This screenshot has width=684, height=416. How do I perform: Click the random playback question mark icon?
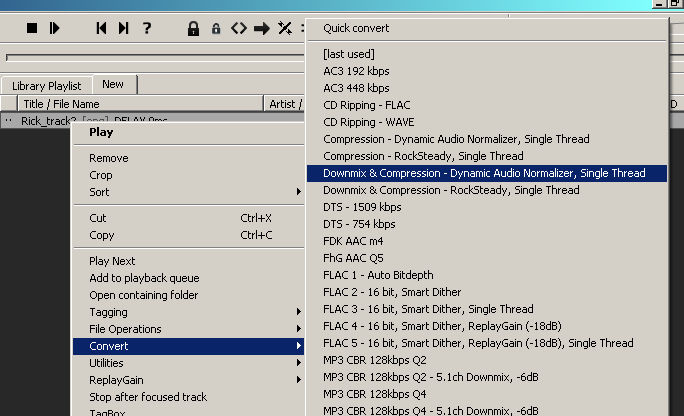coord(147,28)
